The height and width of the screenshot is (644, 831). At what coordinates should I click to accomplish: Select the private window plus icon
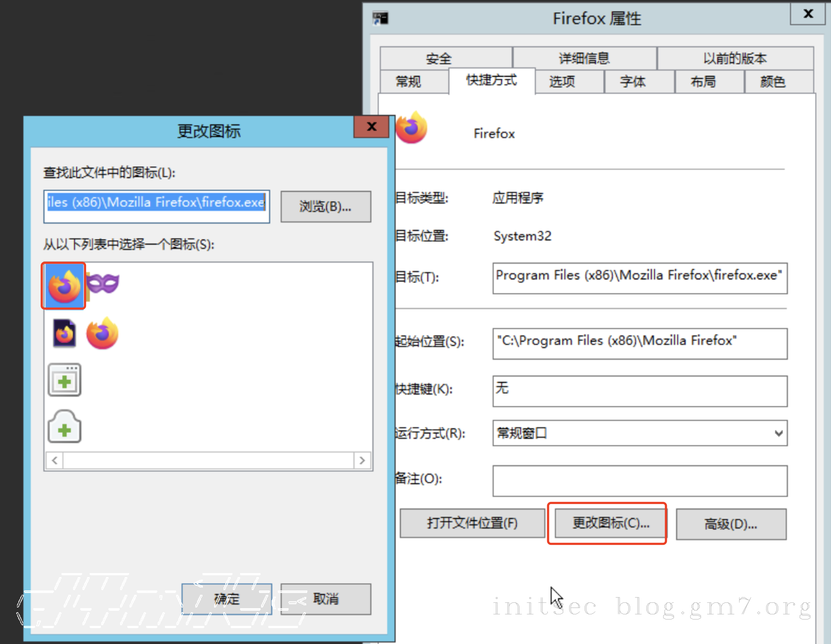pos(64,427)
